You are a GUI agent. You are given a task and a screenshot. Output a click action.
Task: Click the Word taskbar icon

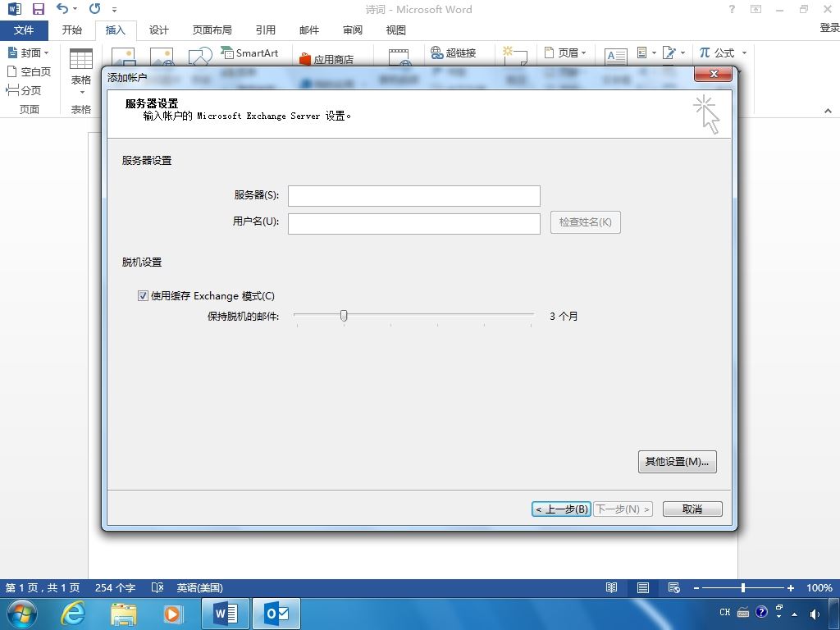pyautogui.click(x=226, y=614)
